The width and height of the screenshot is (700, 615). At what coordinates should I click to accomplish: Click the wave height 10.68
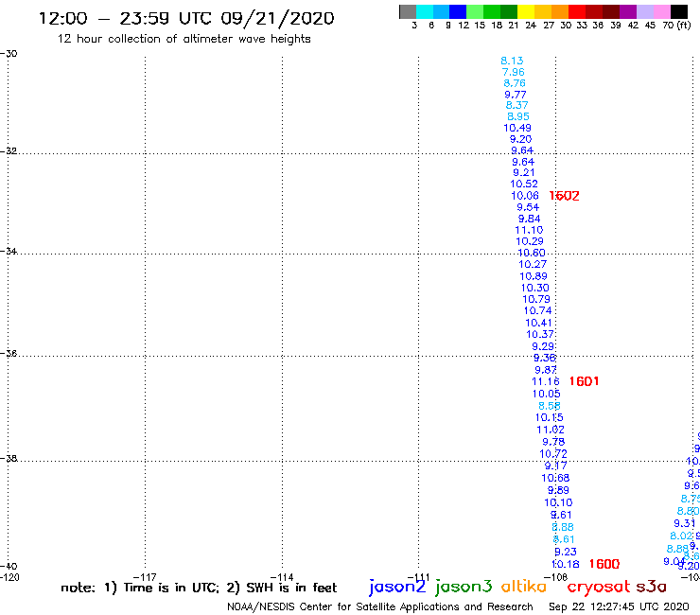555,479
